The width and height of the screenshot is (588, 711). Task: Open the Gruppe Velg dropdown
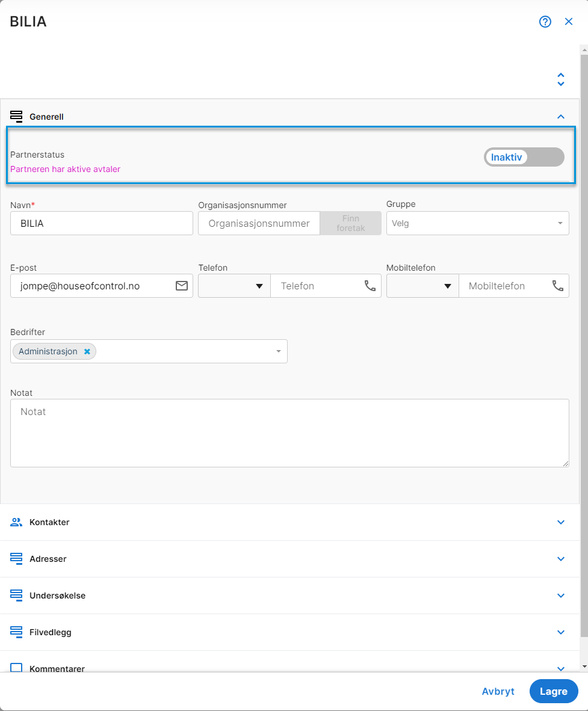pos(477,223)
